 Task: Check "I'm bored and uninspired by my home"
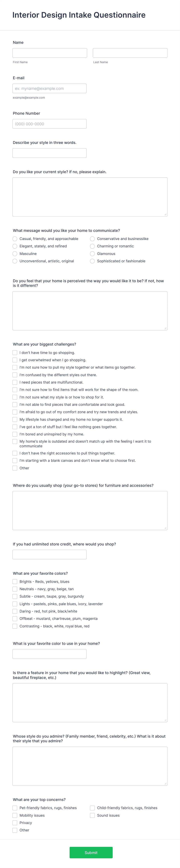click(x=15, y=434)
